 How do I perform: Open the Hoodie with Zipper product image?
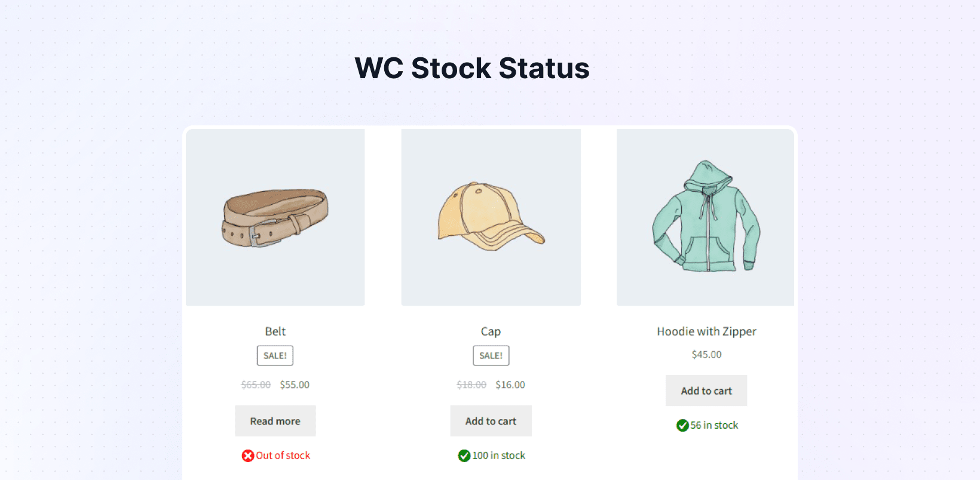click(706, 217)
